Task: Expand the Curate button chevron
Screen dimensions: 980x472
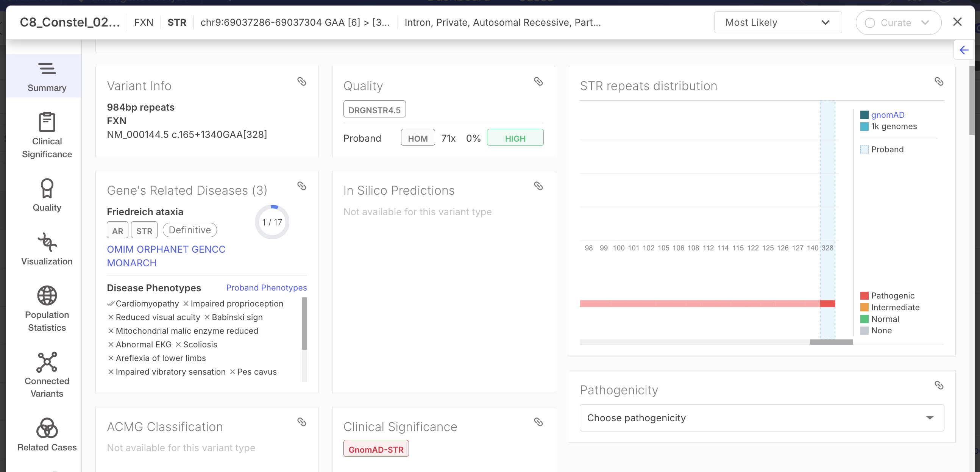Action: 925,23
